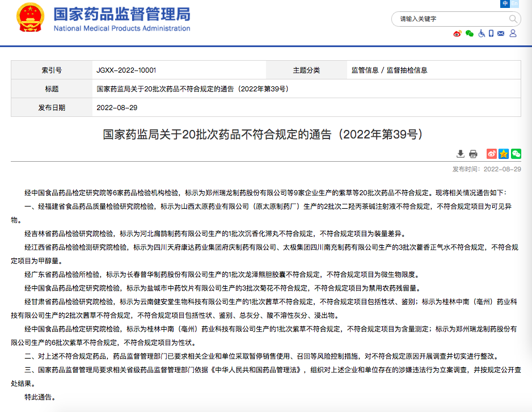Share article via green WeChat button

[x=516, y=154]
